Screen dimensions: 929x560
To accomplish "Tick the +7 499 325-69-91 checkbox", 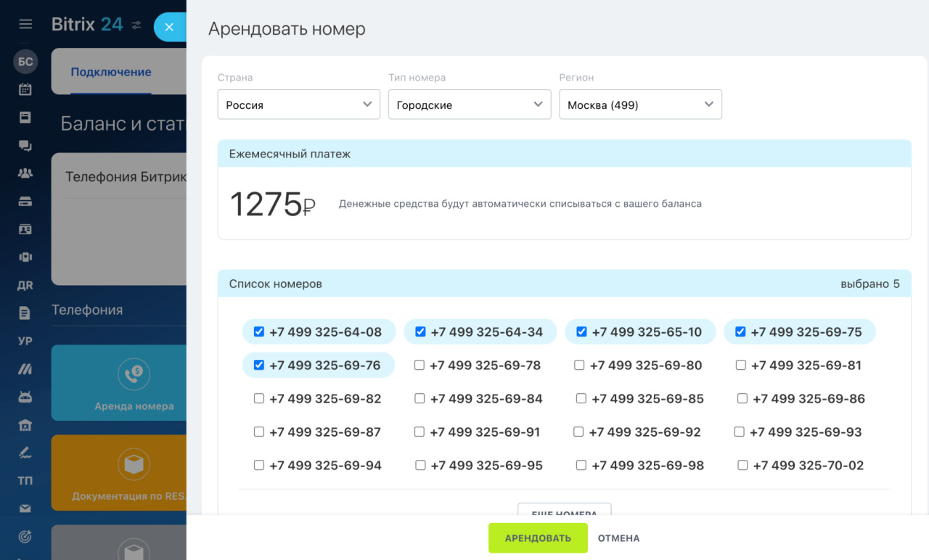I will (x=420, y=432).
